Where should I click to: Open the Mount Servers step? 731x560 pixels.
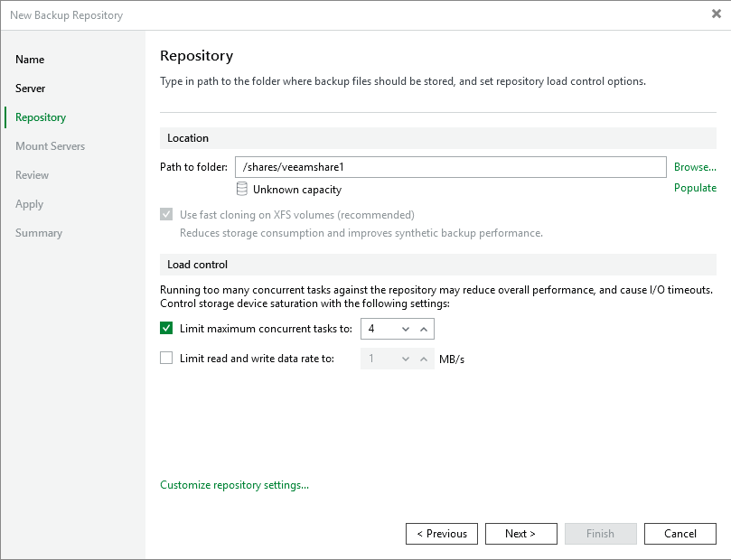[x=51, y=146]
